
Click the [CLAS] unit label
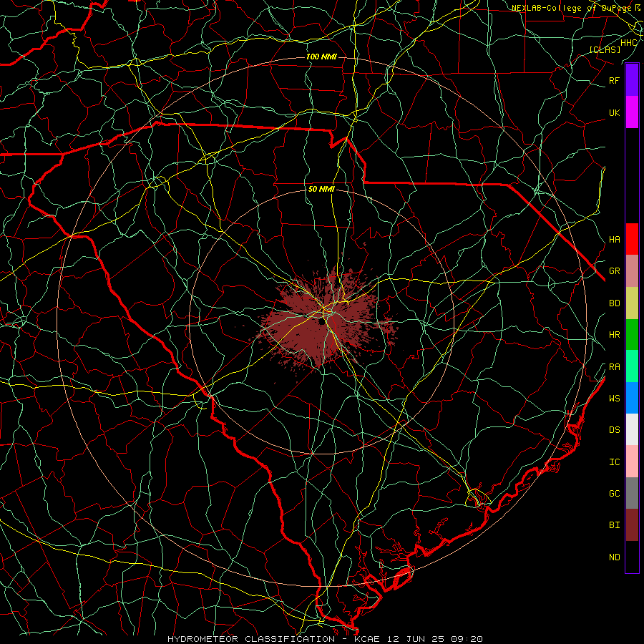pos(605,49)
